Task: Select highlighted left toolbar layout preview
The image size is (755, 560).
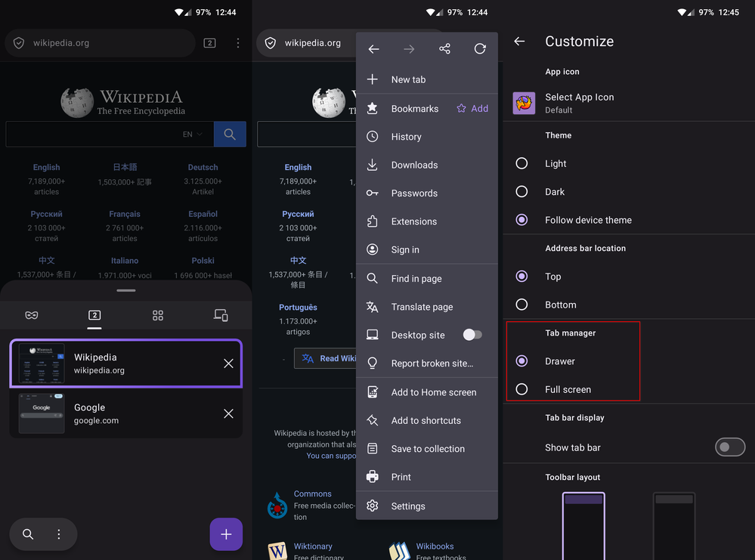Action: pos(583,526)
